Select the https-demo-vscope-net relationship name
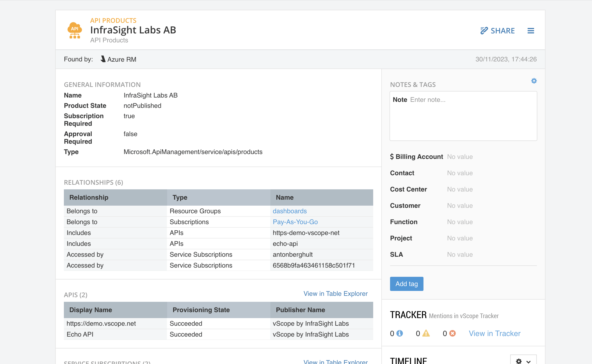The image size is (592, 364). tap(306, 233)
